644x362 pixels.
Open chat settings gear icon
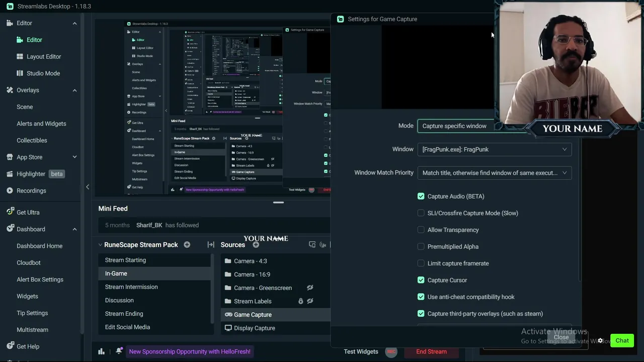(600, 340)
